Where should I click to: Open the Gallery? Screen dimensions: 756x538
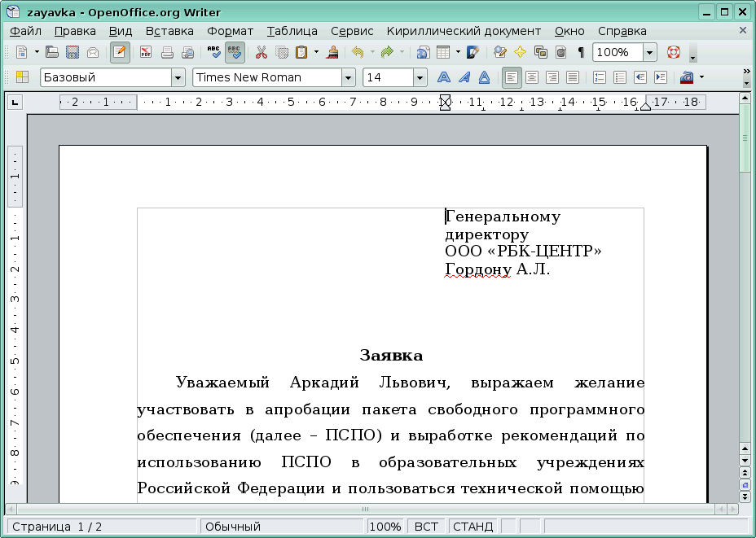tap(539, 51)
